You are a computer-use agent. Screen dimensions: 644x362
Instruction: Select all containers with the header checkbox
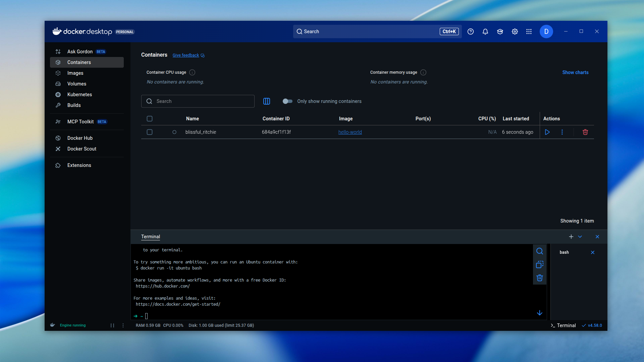(x=150, y=119)
